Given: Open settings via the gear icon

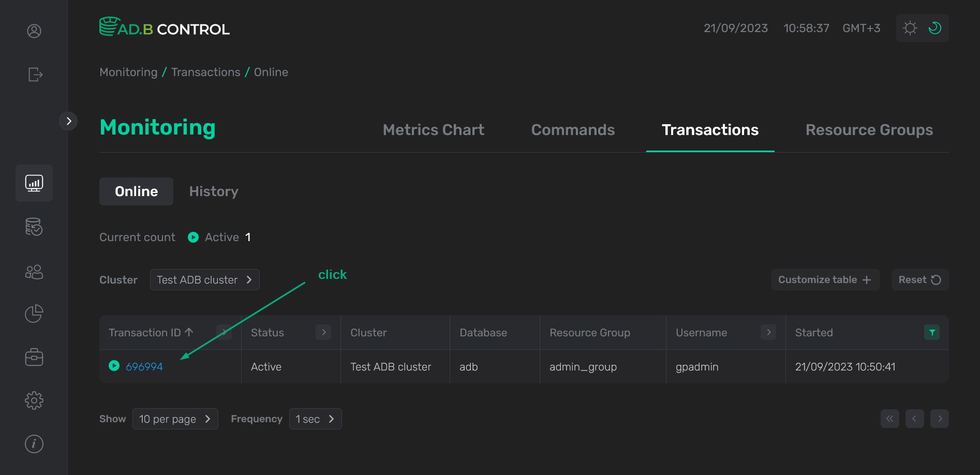Looking at the screenshot, I should pyautogui.click(x=34, y=400).
